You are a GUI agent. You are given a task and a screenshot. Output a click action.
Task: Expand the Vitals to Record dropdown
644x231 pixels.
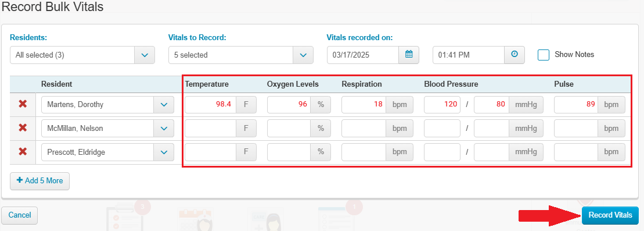pyautogui.click(x=240, y=55)
